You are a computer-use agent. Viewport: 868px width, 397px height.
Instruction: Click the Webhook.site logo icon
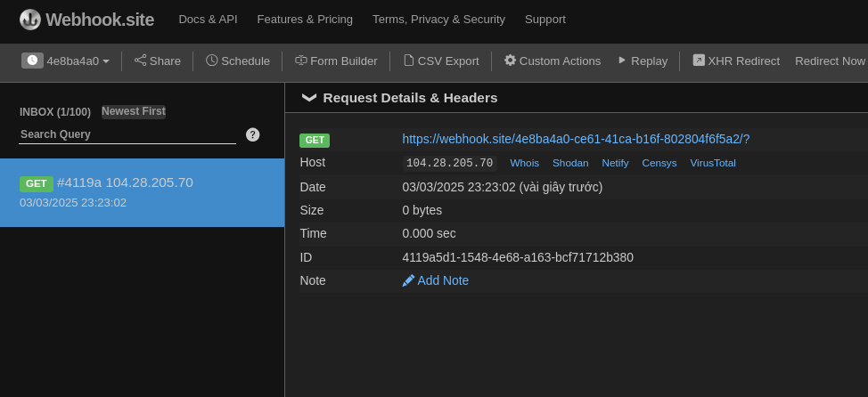(30, 20)
